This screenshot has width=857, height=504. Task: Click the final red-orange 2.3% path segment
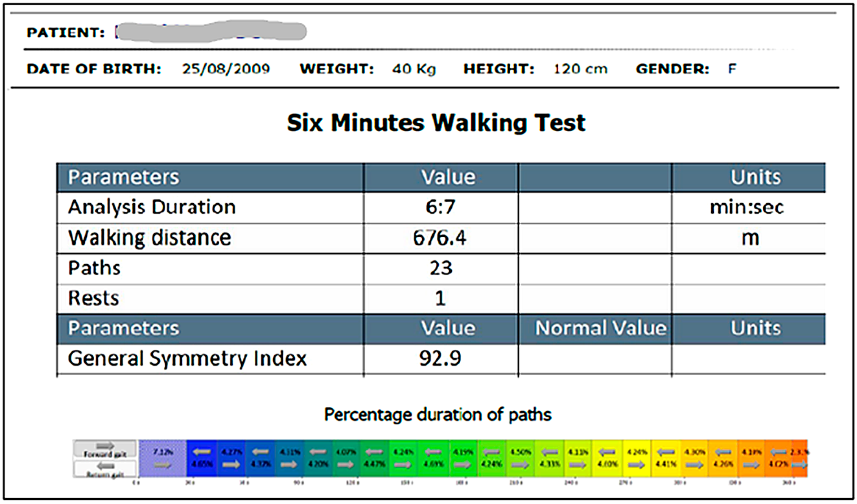799,458
